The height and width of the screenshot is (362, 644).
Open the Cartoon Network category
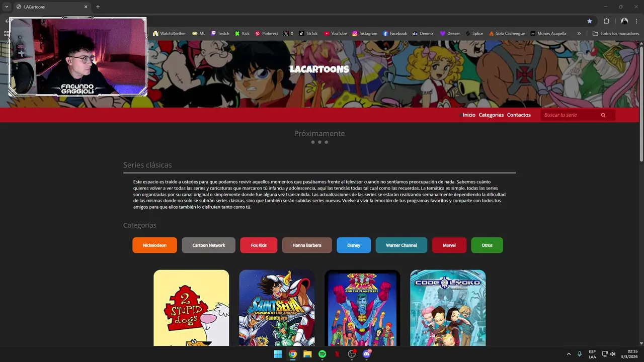pos(208,245)
